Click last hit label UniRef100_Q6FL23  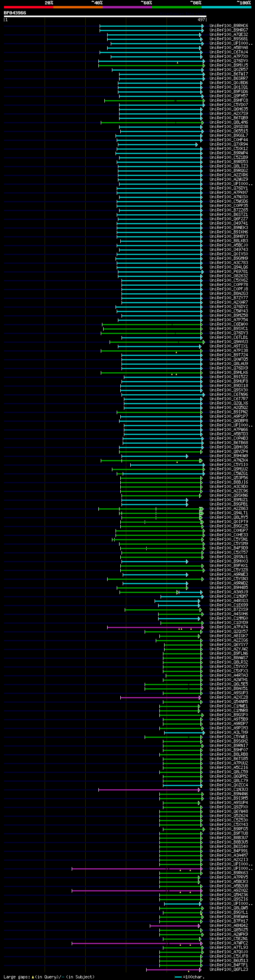click(229, 970)
